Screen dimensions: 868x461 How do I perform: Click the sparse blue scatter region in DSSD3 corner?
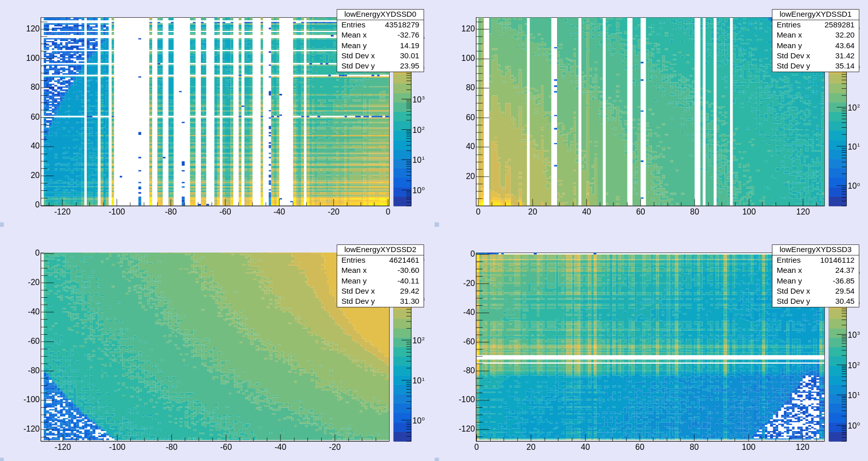[x=802, y=416]
